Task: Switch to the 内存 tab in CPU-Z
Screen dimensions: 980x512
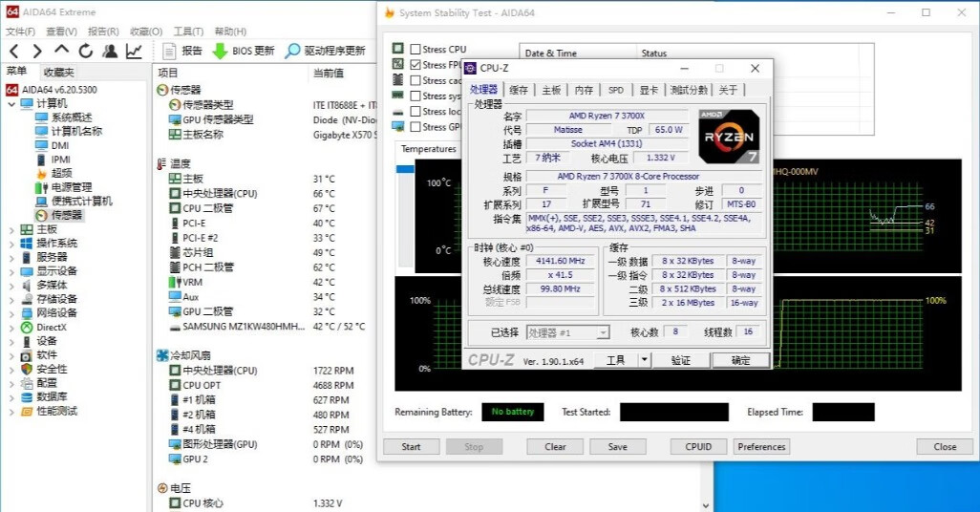Action: [584, 90]
